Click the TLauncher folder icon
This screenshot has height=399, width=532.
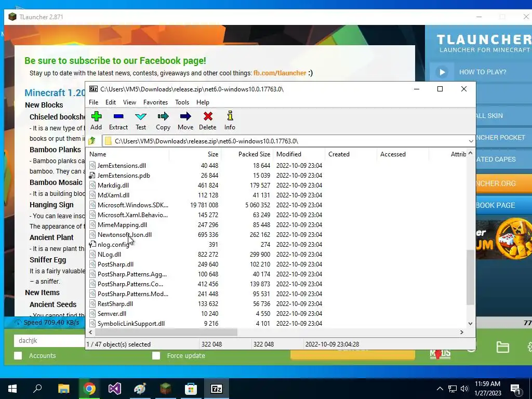[x=502, y=347]
